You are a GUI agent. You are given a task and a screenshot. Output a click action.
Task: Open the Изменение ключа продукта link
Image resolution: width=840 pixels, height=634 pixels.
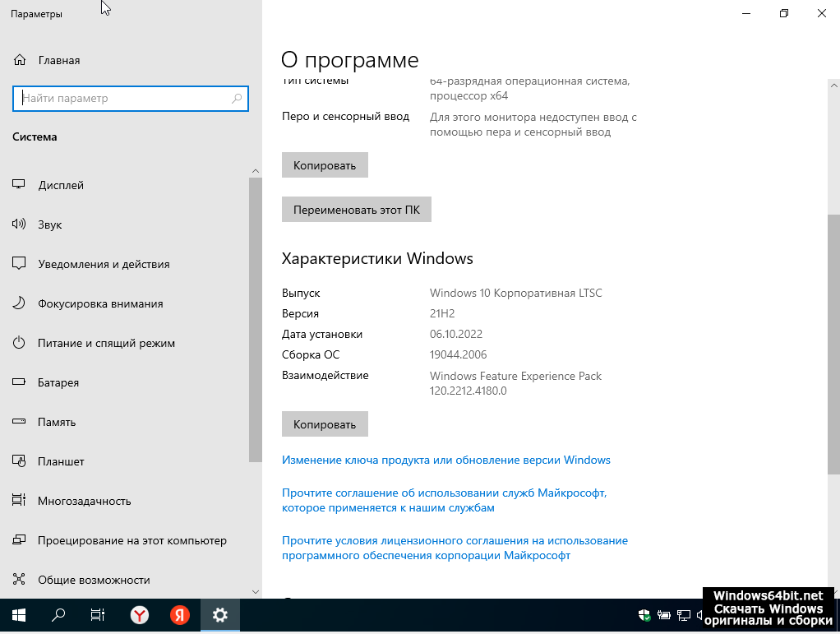[x=445, y=460]
